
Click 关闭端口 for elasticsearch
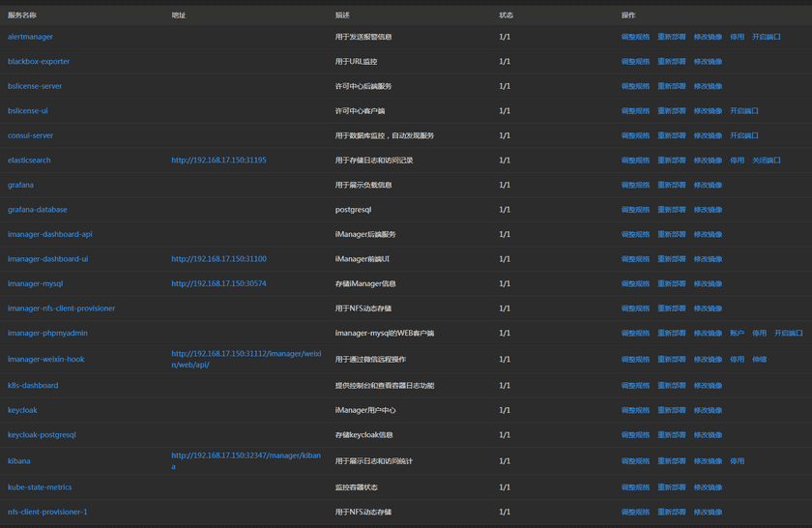(x=767, y=161)
